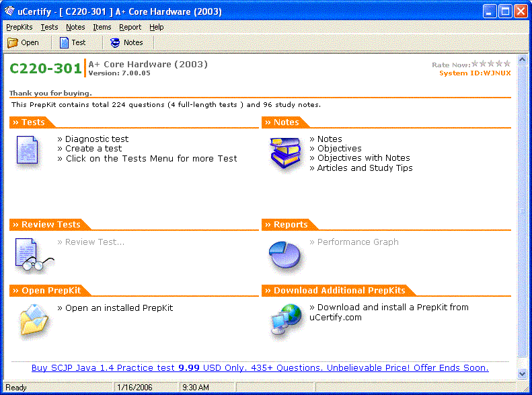Click the globe download PrepKits icon
Viewport: 532px width, 395px height.
(286, 319)
